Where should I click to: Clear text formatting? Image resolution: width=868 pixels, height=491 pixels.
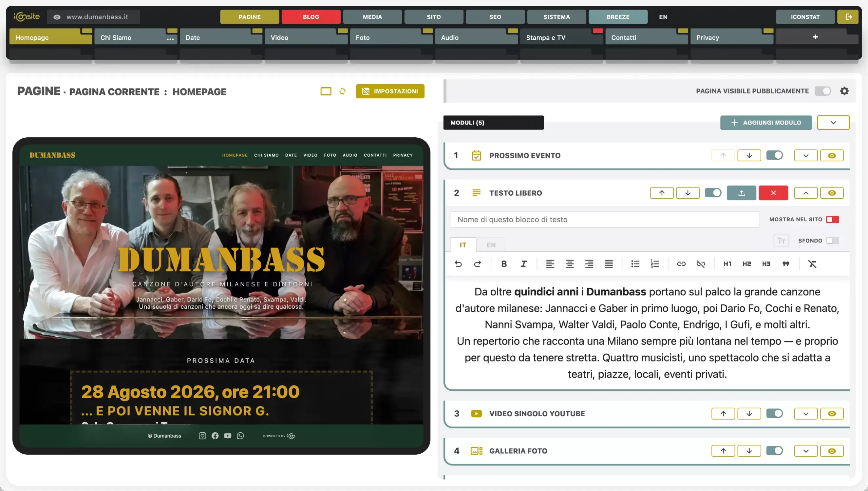click(812, 264)
